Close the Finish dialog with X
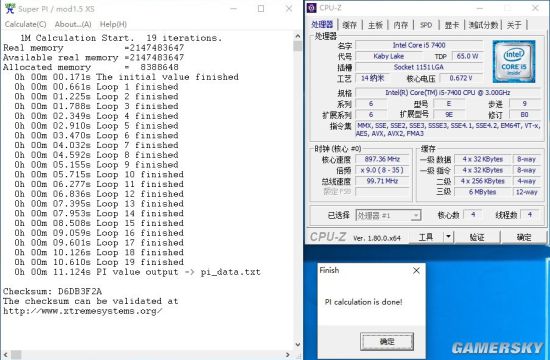 coord(416,270)
